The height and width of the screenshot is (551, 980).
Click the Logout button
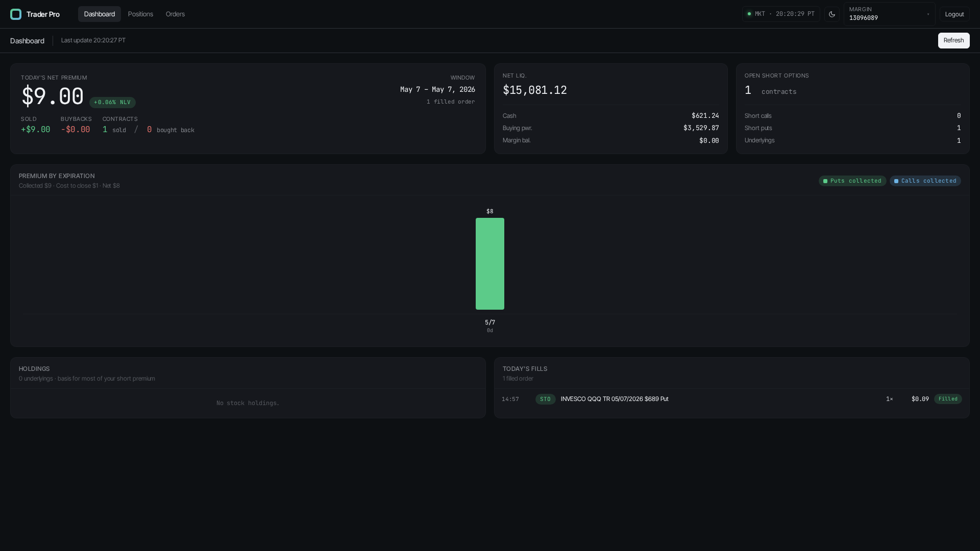(954, 14)
